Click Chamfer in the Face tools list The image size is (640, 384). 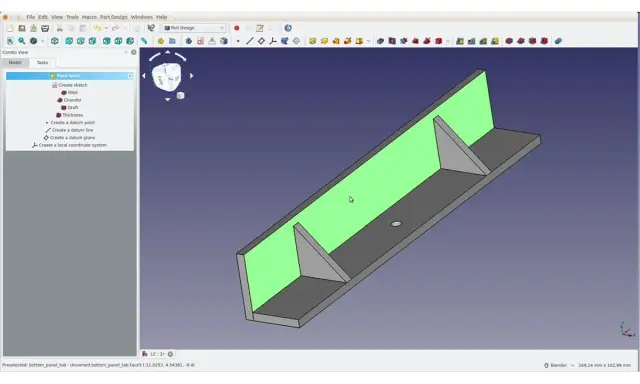click(x=69, y=100)
